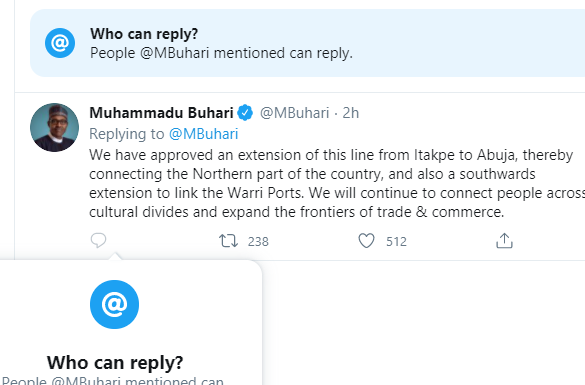Like the tweet with the heart icon
Viewport: 585px width, 385px height.
366,241
